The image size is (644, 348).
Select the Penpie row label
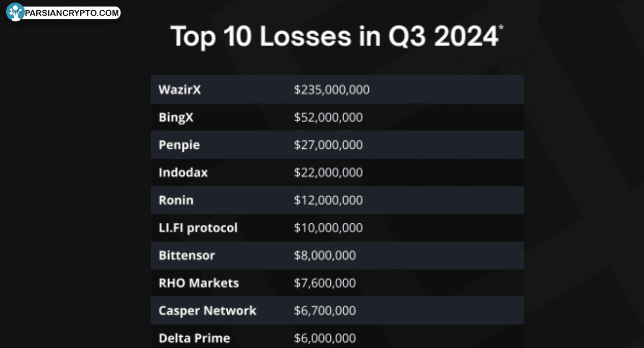tap(179, 145)
